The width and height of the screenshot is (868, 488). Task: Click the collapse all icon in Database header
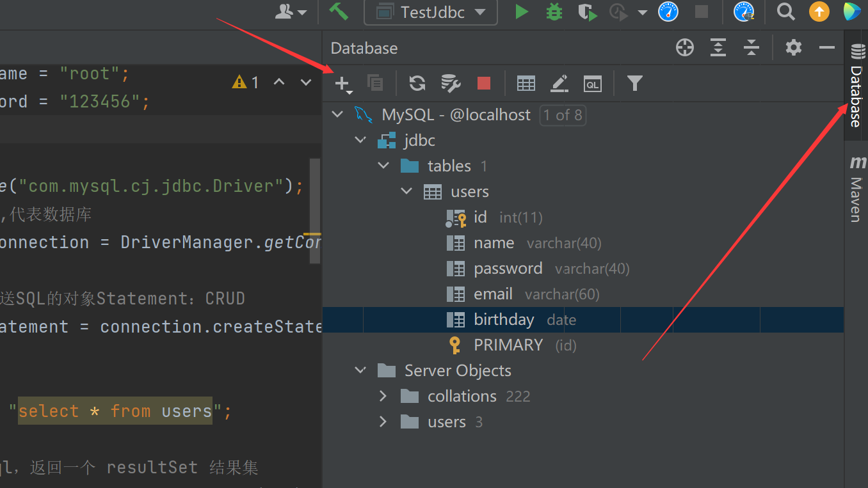pyautogui.click(x=751, y=47)
